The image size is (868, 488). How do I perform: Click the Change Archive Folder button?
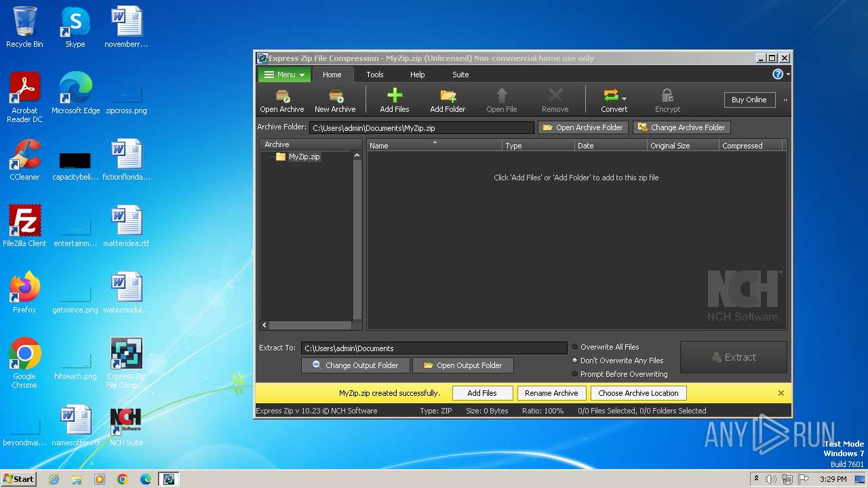(x=682, y=127)
